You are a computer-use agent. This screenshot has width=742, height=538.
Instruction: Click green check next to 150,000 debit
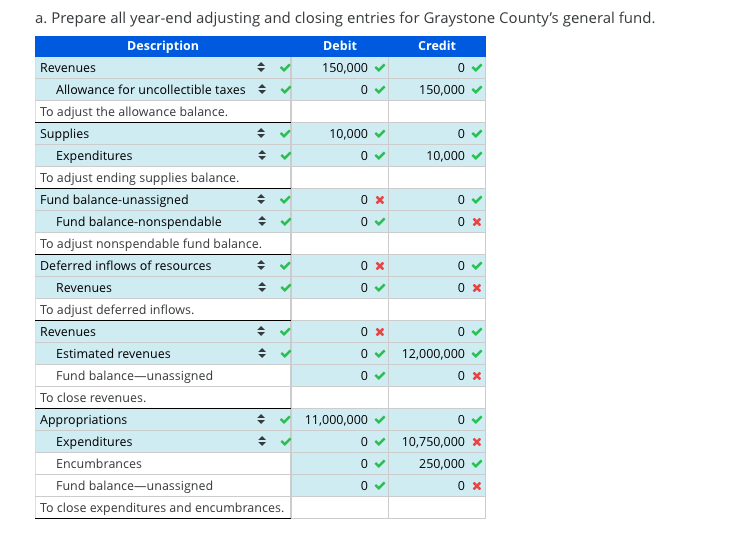click(380, 68)
